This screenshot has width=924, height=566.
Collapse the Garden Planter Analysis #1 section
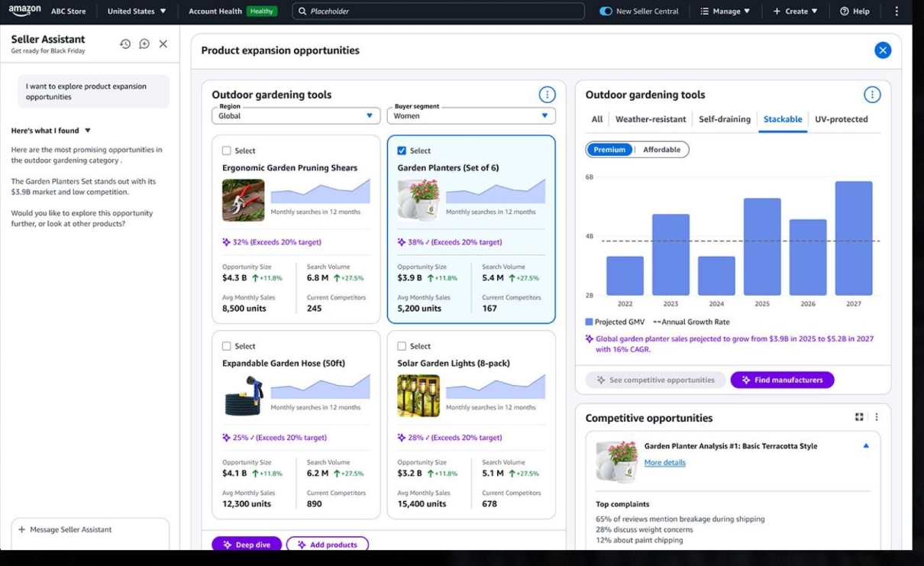[865, 446]
